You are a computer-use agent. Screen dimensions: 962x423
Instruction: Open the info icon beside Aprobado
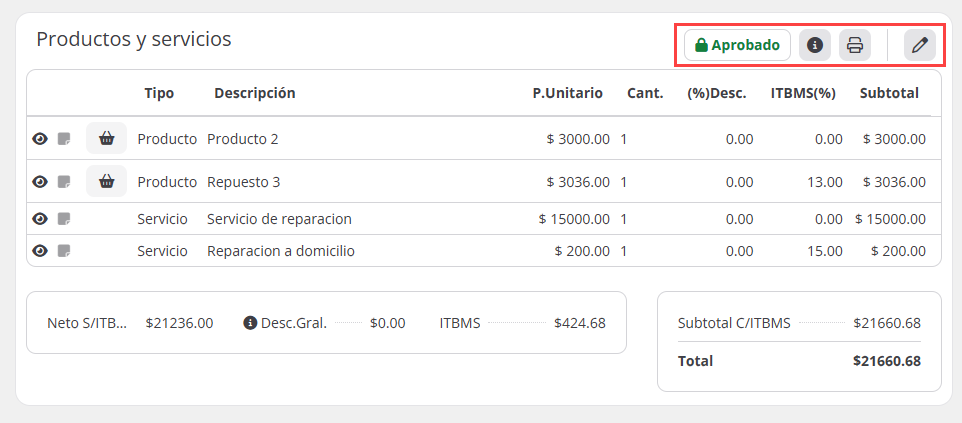coord(815,45)
